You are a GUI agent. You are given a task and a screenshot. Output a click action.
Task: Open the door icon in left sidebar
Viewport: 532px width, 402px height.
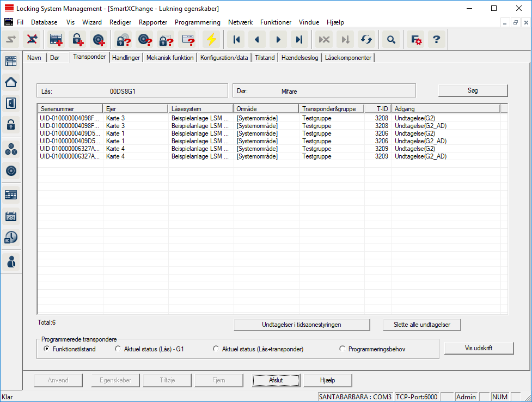point(11,103)
